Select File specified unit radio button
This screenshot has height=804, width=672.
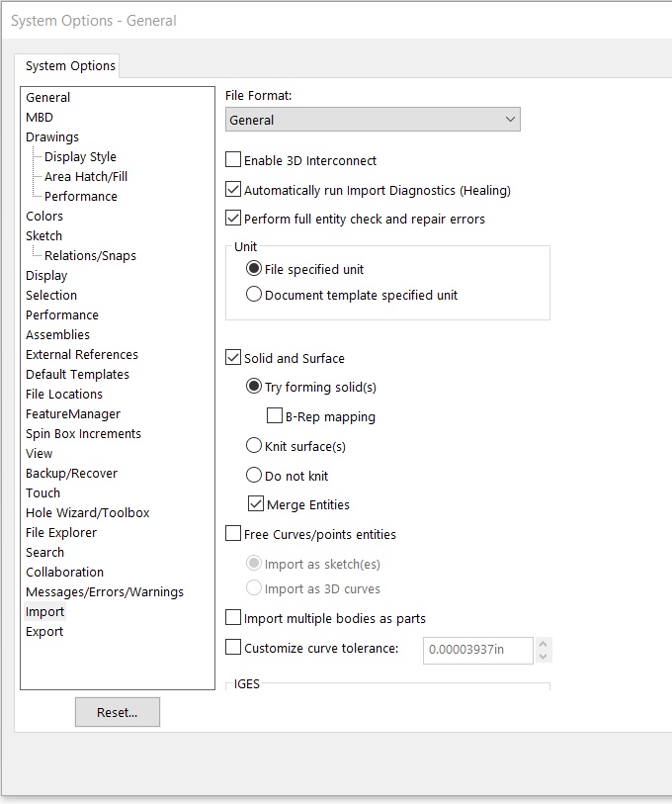coord(254,269)
